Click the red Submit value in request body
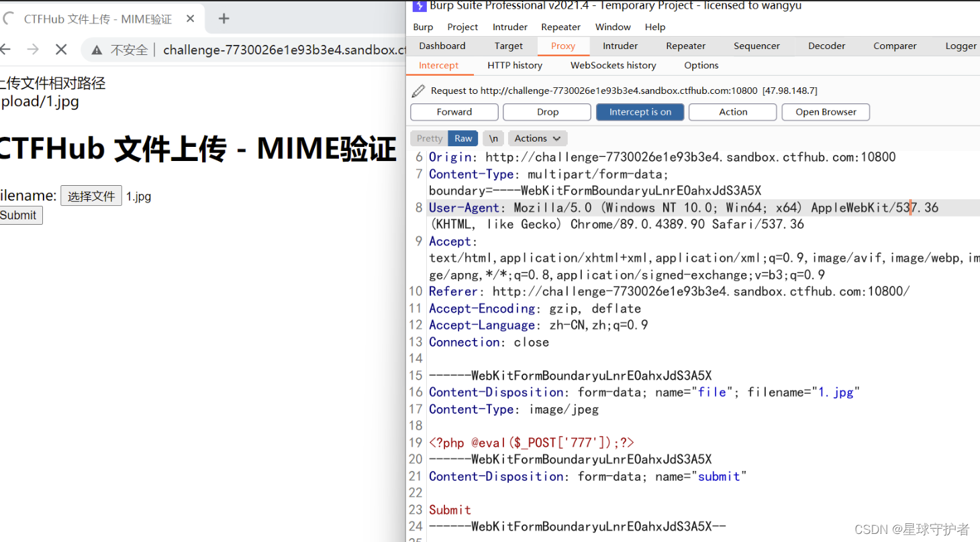The image size is (980, 542). click(450, 510)
